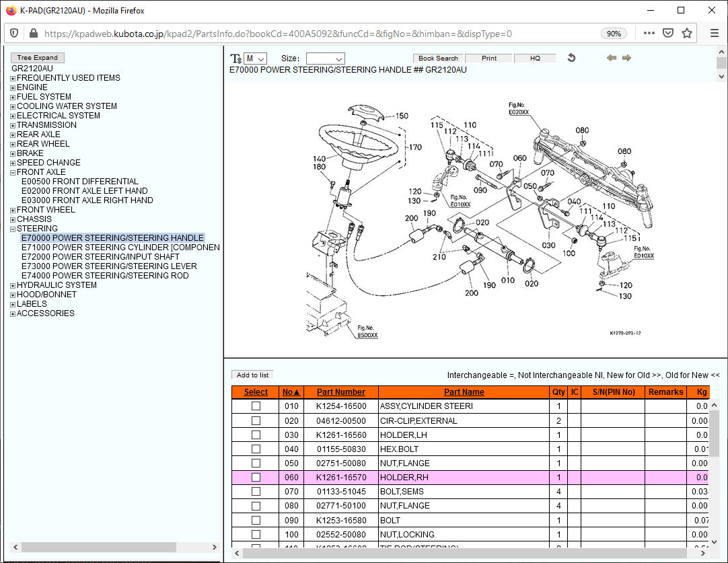Open E00500 FRONT DIFFERENTIAL figure
Screen dimensions: 728x563
[x=80, y=182]
